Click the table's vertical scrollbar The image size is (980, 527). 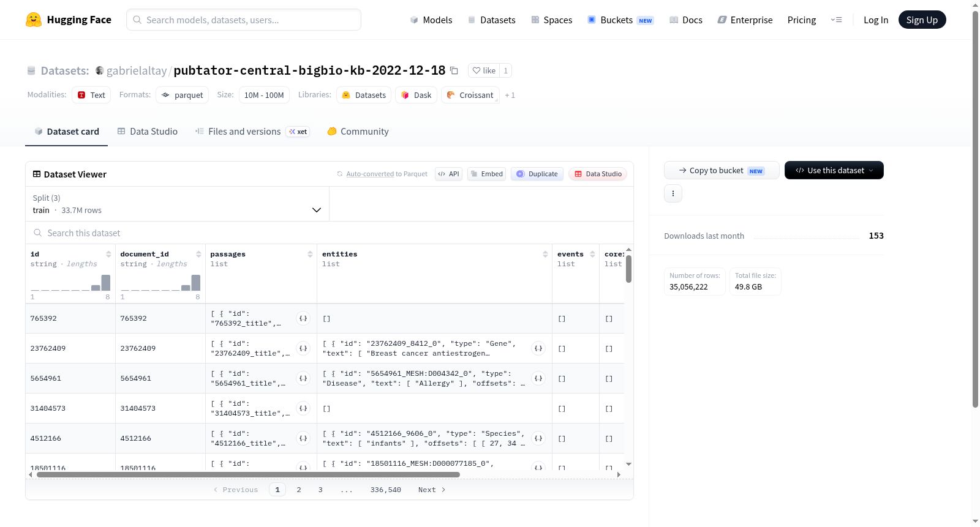[628, 269]
